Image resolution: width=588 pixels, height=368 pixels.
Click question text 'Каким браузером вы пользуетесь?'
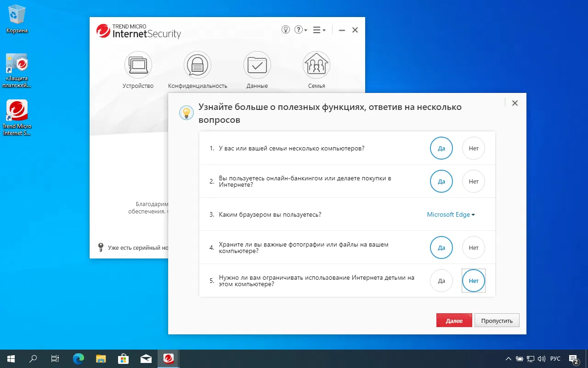pyautogui.click(x=270, y=215)
